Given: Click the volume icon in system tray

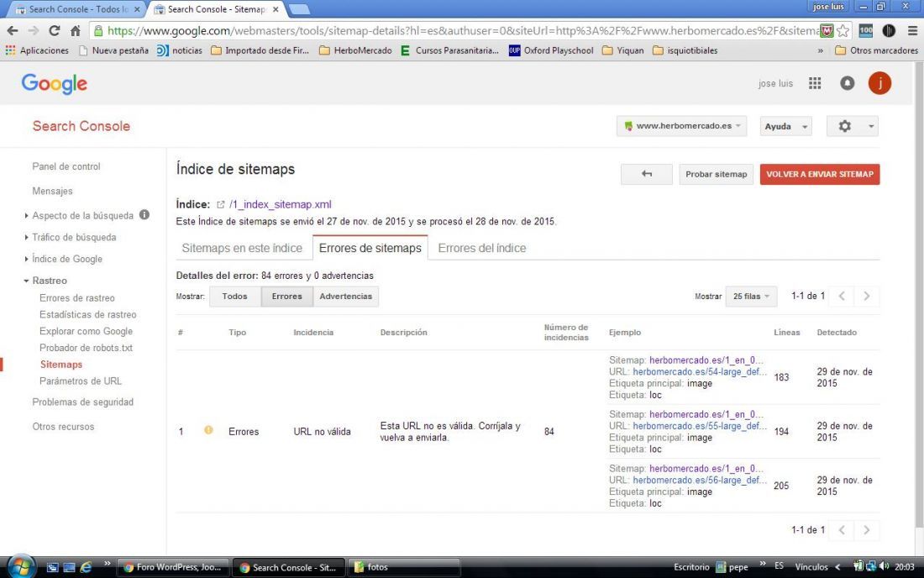Looking at the screenshot, I should pos(884,566).
